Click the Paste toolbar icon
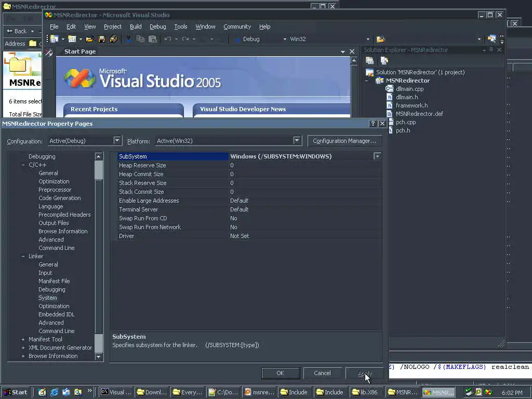 [153, 39]
